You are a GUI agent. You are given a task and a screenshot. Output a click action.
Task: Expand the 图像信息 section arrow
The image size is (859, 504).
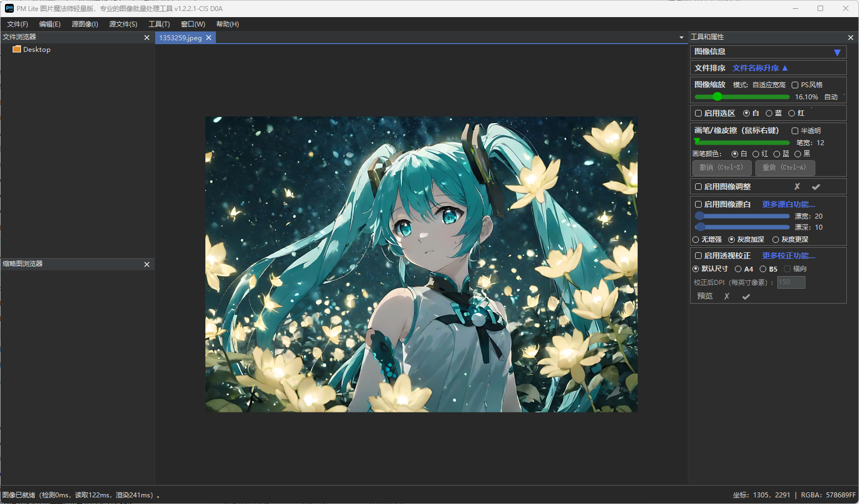(837, 52)
